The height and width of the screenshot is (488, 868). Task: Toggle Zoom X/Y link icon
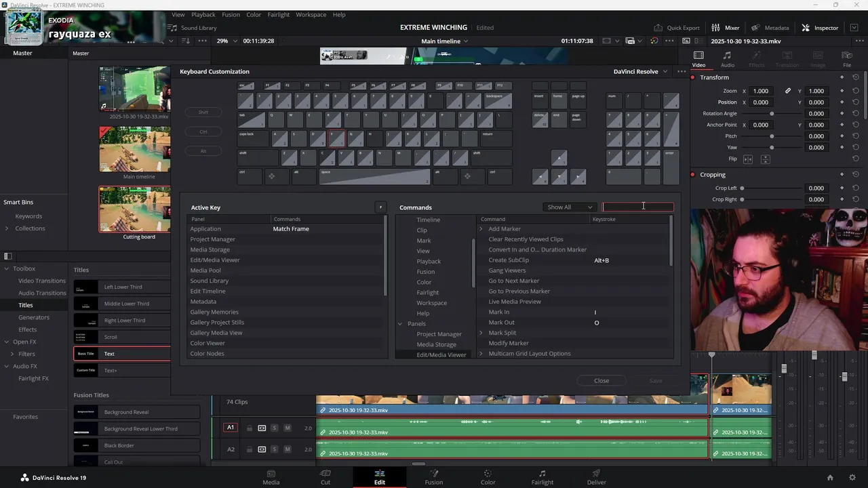788,91
